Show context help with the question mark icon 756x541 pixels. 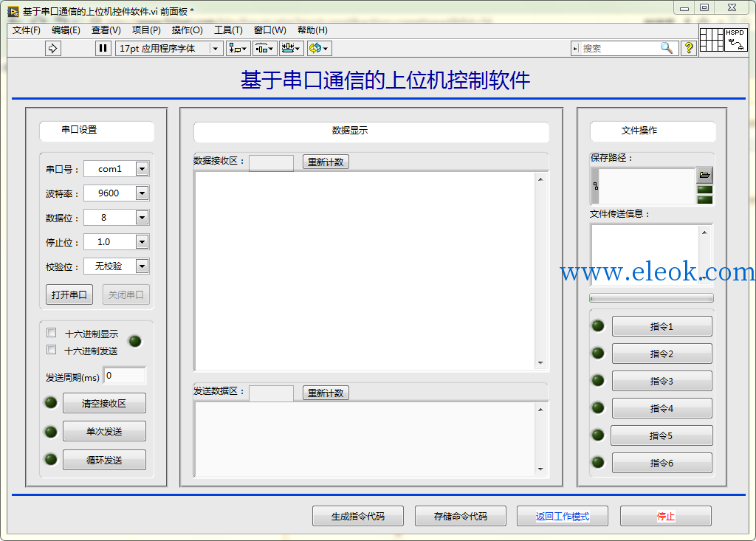(x=689, y=48)
